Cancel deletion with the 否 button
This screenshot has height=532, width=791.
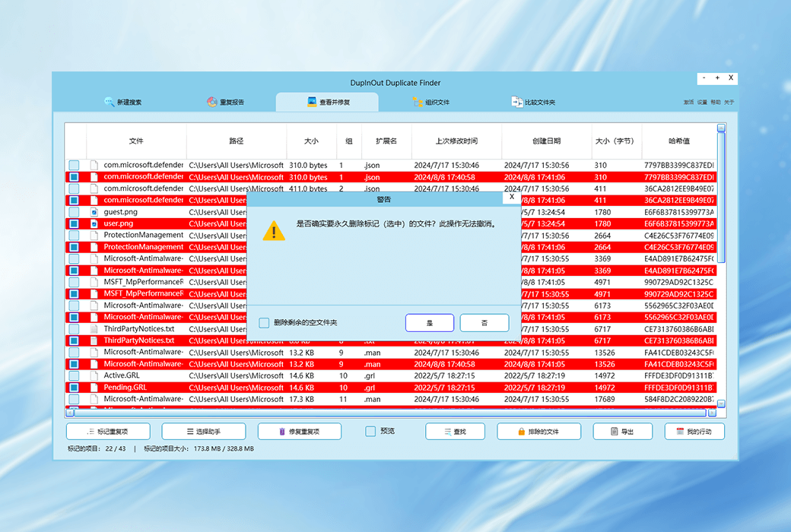pyautogui.click(x=484, y=323)
